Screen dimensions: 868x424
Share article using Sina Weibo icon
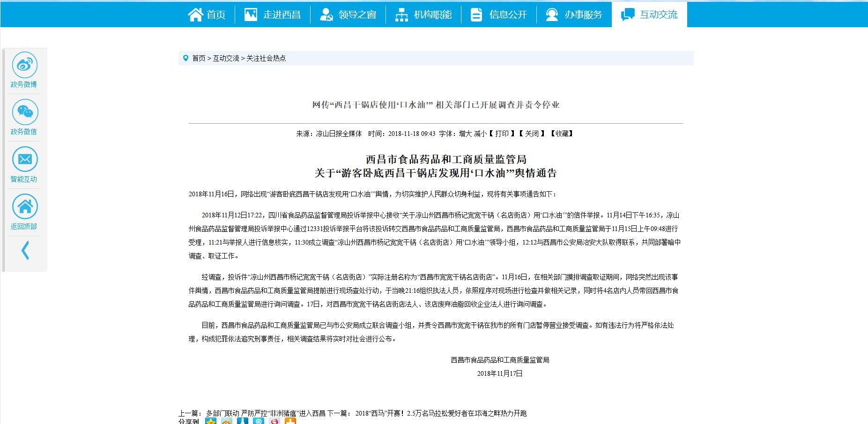click(227, 421)
